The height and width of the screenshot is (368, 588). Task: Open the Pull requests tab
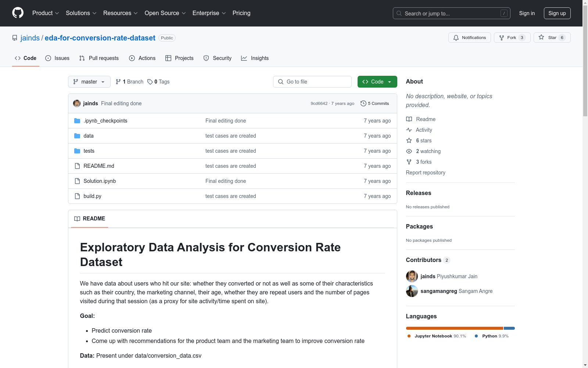click(99, 58)
